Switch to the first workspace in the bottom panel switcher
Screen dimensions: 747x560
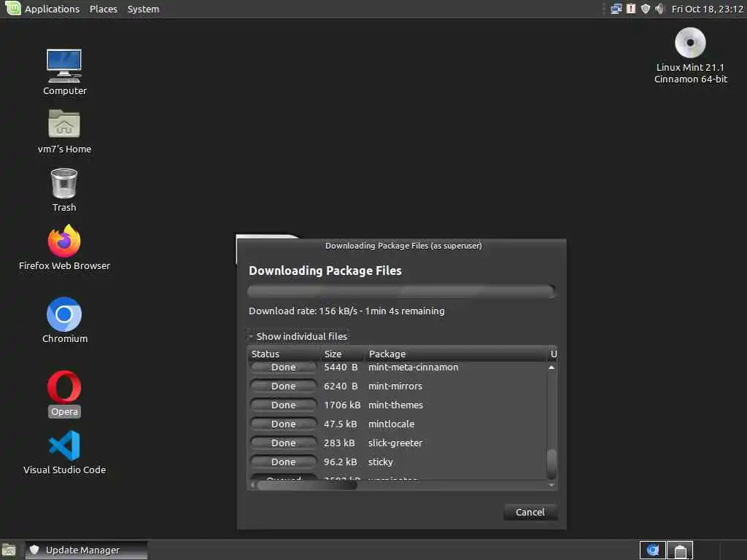(x=652, y=551)
